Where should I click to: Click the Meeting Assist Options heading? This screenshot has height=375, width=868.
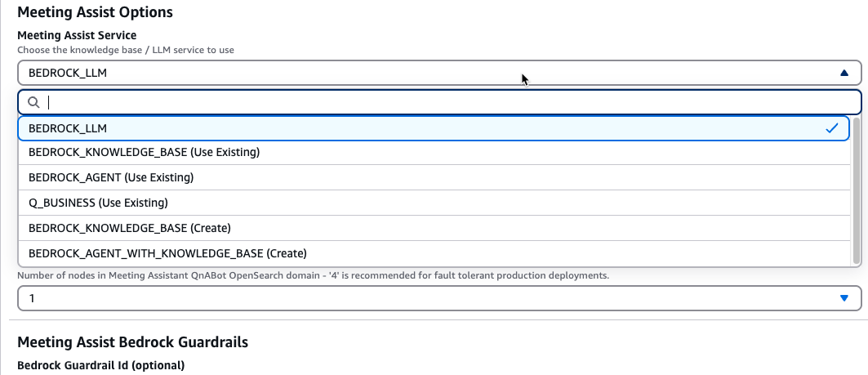click(96, 12)
